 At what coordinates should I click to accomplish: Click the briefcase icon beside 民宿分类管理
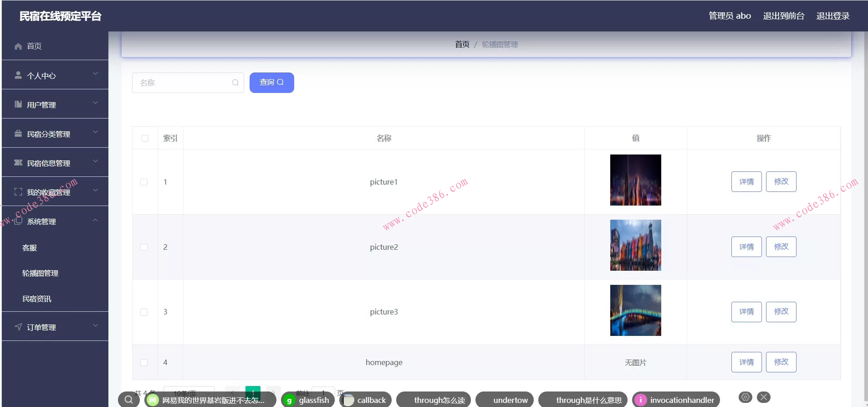(x=18, y=134)
